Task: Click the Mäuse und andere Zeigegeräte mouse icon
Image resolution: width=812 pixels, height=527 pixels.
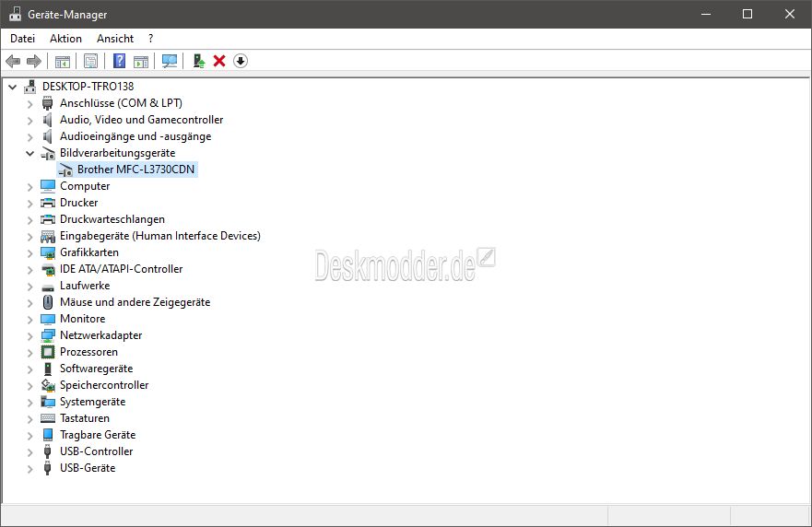Action: click(48, 302)
